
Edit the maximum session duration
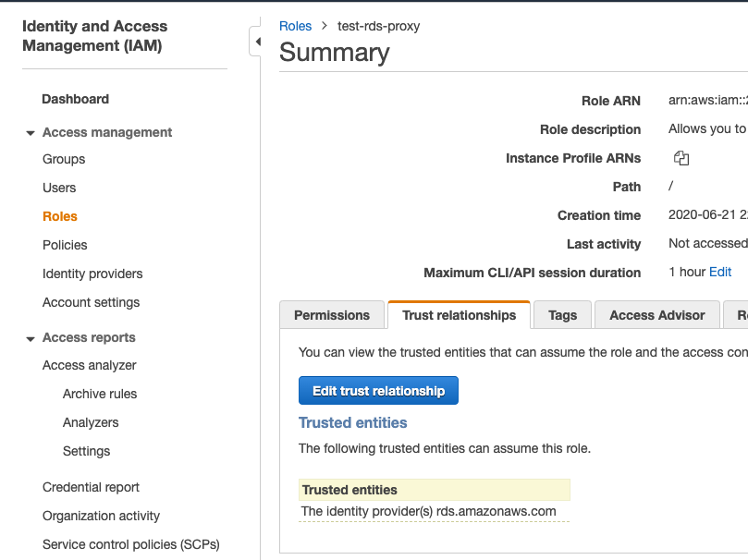(x=720, y=272)
